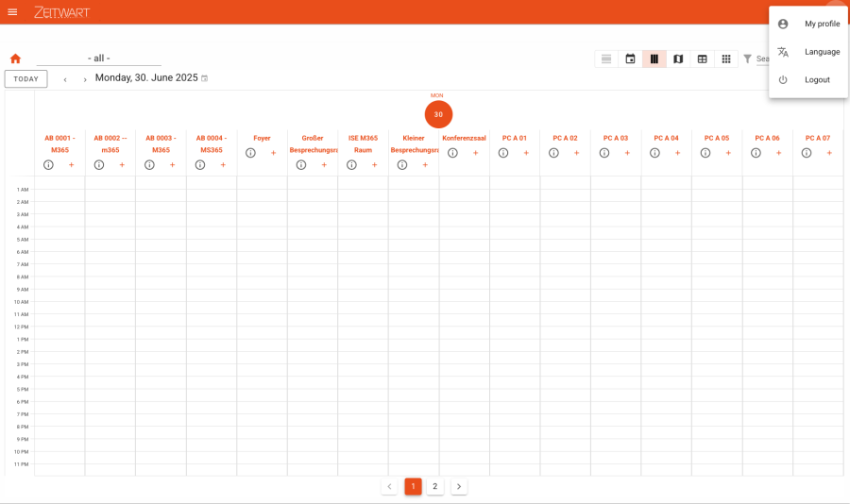Switch to the calendar day view icon

point(630,59)
